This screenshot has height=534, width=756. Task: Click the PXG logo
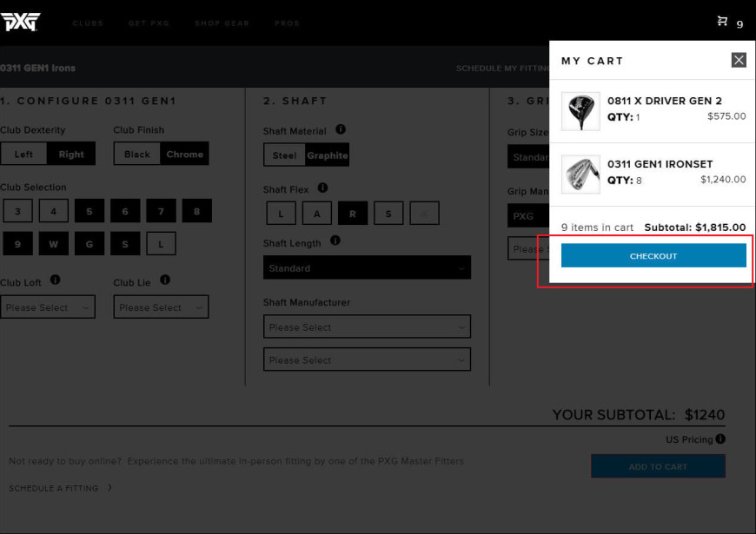[20, 22]
